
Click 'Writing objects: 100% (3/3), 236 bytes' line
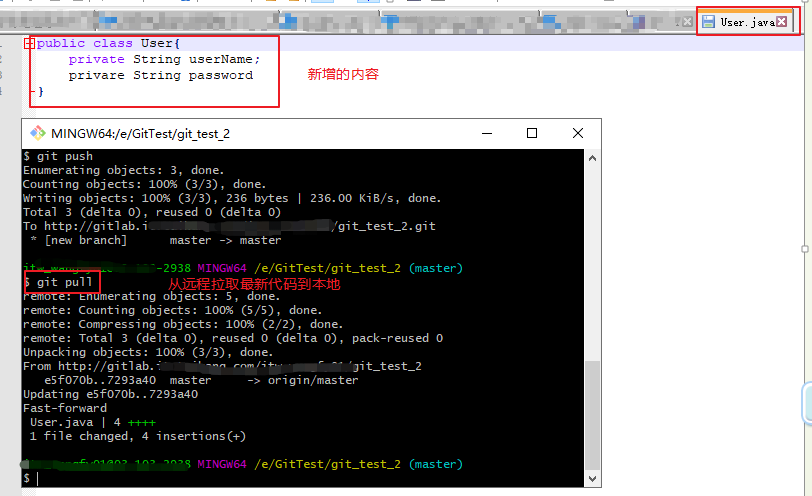[232, 198]
